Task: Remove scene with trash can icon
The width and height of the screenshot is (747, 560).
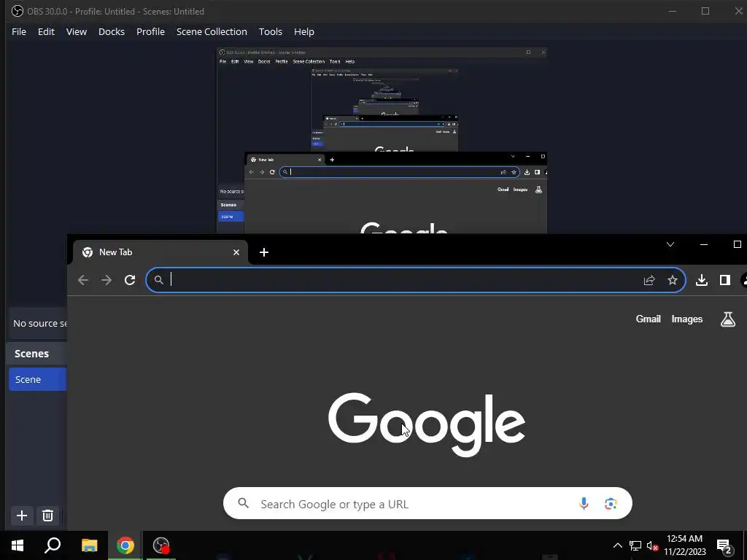Action: point(47,516)
